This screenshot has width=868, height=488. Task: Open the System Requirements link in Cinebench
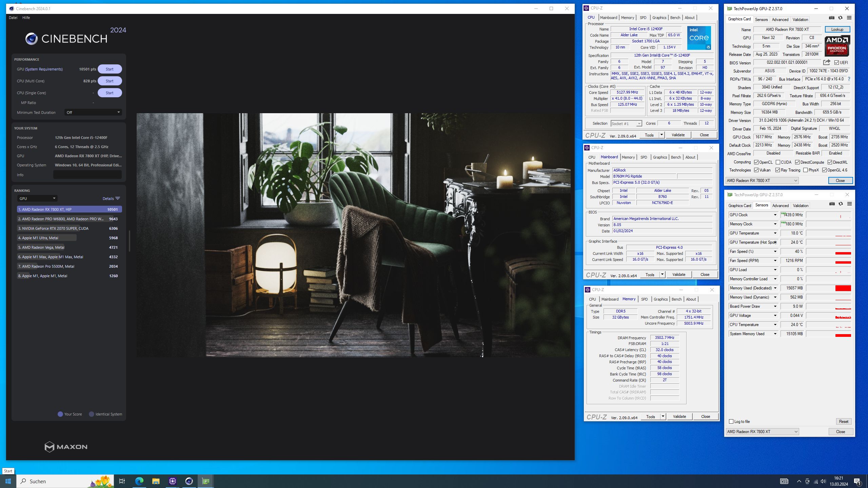44,69
